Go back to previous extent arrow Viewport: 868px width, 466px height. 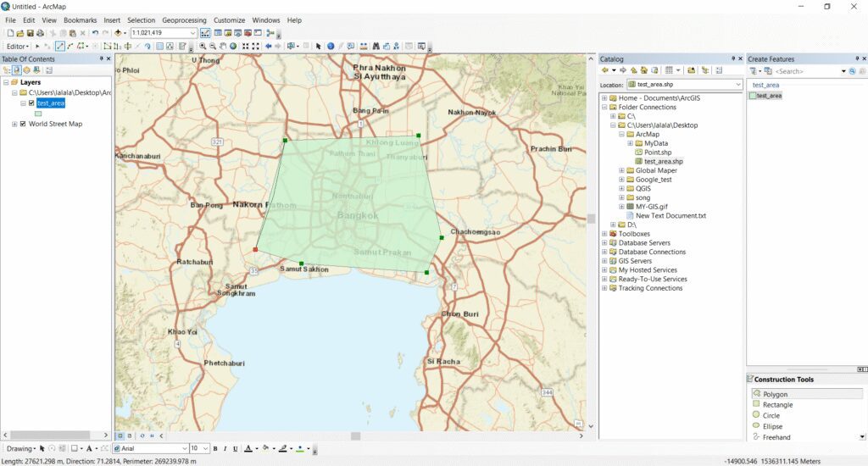point(269,47)
